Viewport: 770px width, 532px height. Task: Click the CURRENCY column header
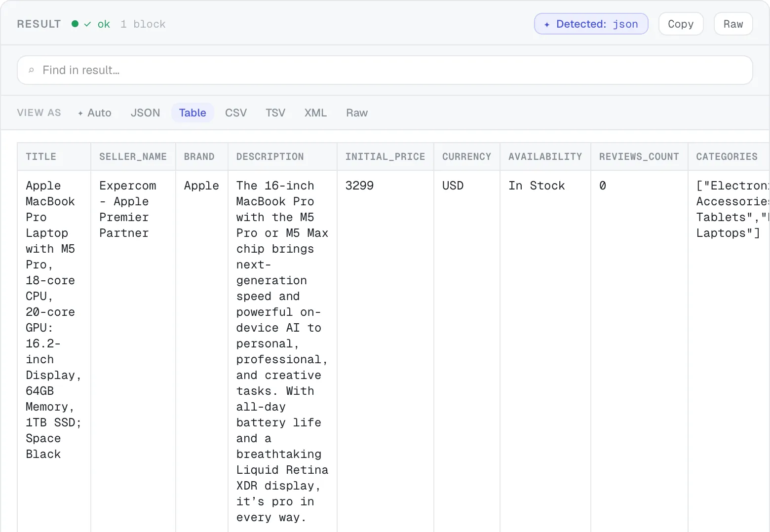tap(467, 156)
